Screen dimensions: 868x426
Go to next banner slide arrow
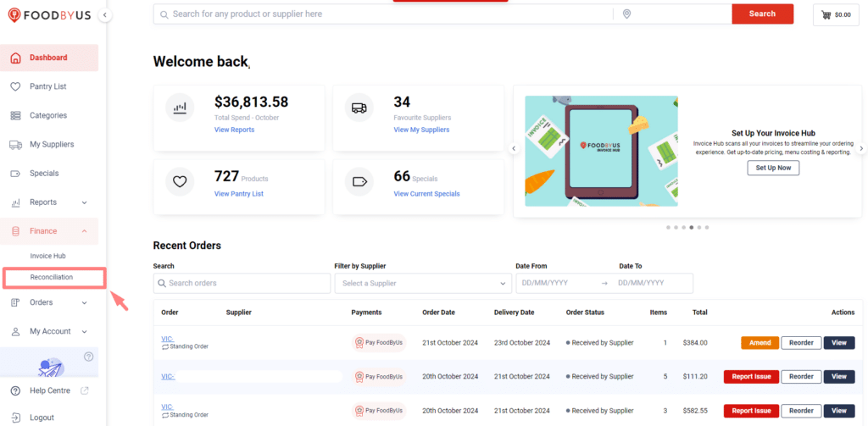click(861, 149)
